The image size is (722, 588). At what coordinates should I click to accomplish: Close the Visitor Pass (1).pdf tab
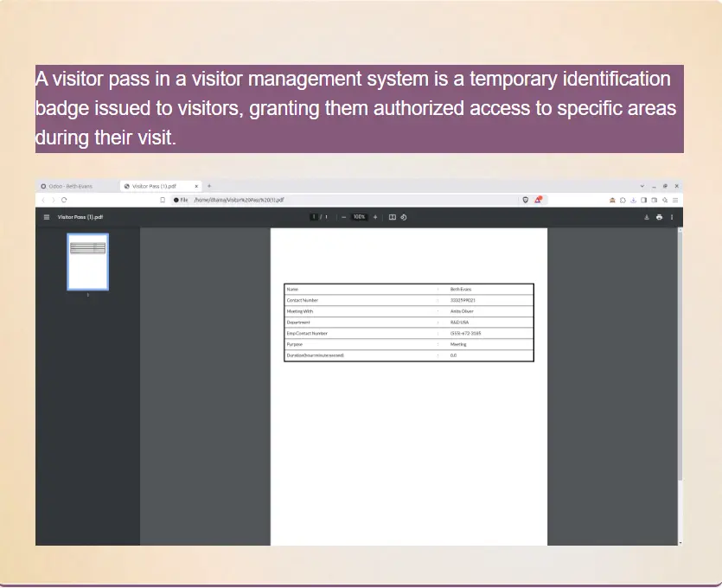point(197,186)
